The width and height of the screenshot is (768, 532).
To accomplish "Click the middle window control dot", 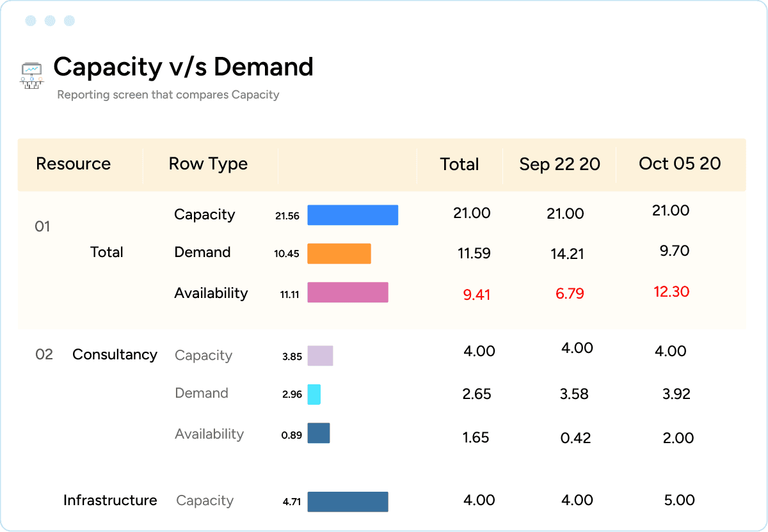I will (x=51, y=20).
